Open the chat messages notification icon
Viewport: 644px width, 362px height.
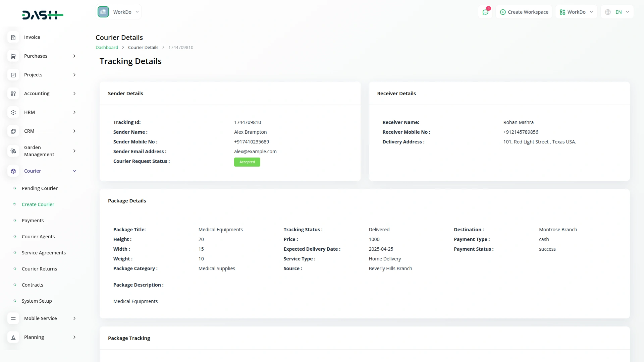point(485,12)
